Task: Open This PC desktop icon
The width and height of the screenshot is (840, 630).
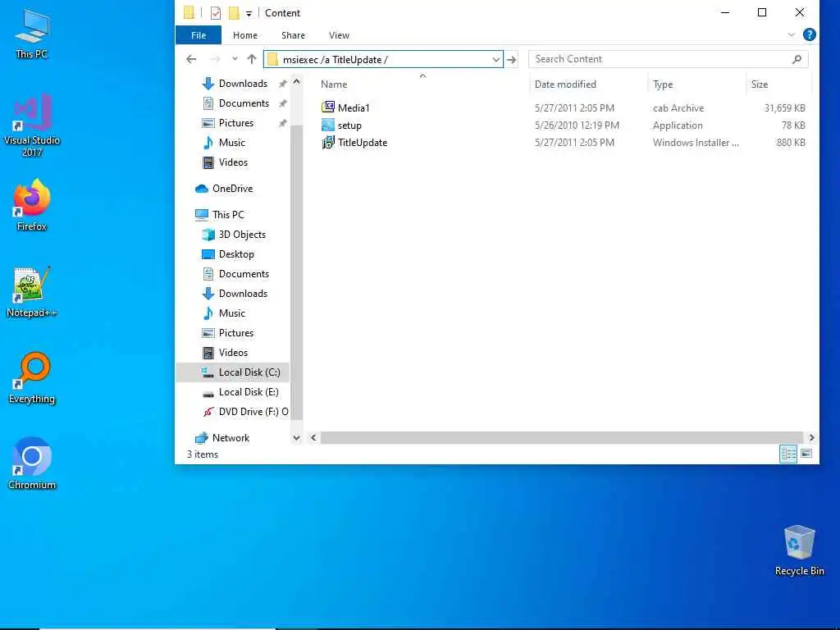Action: [x=32, y=34]
